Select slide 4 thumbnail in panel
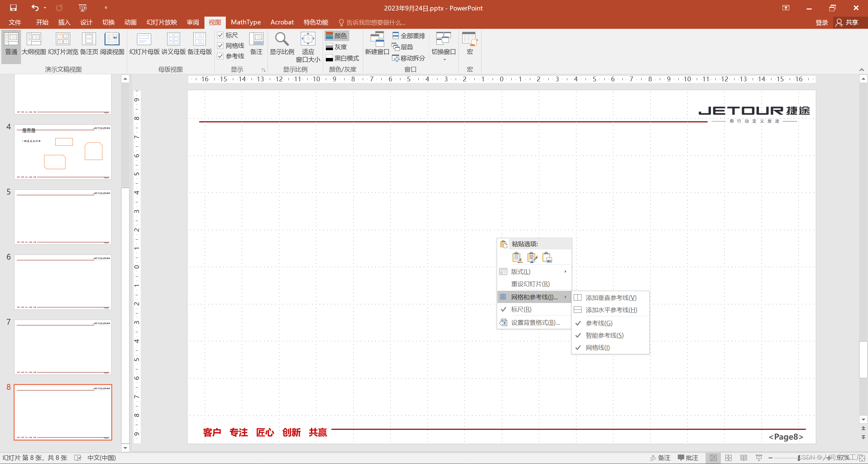The image size is (868, 464). pos(63,152)
